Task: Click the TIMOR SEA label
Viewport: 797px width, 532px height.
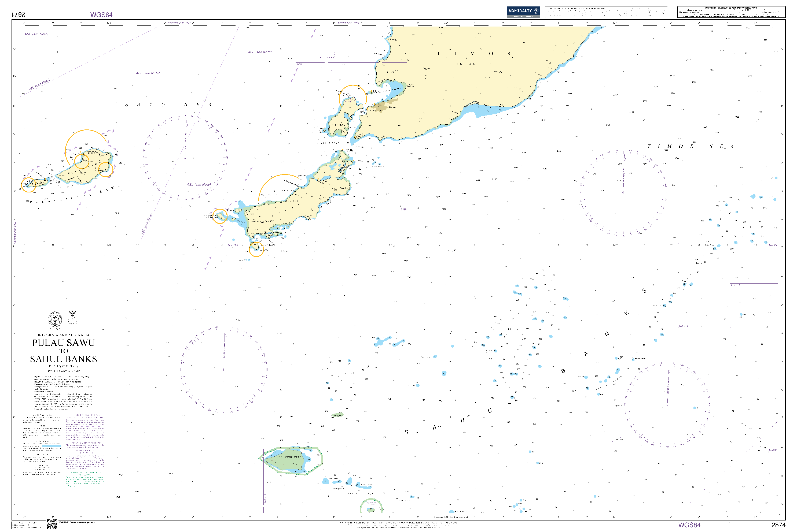Action: (691, 146)
